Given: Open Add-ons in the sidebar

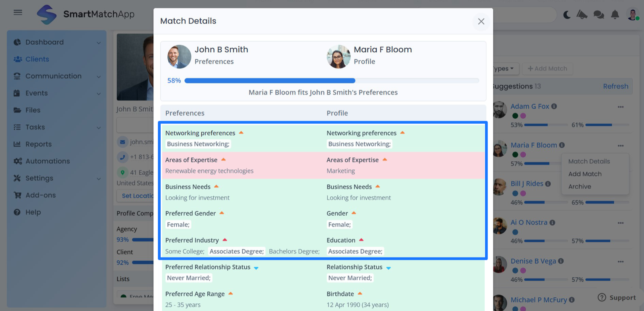Looking at the screenshot, I should [x=40, y=195].
